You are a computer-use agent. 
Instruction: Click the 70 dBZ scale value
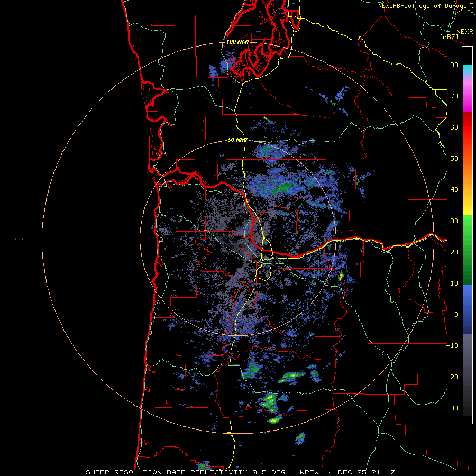(x=454, y=96)
